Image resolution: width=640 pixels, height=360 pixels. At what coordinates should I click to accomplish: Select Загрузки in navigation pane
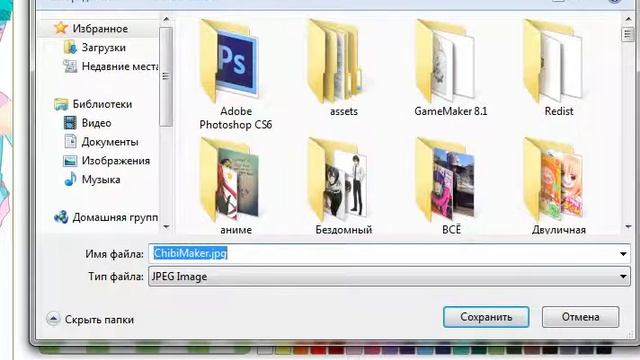[104, 47]
